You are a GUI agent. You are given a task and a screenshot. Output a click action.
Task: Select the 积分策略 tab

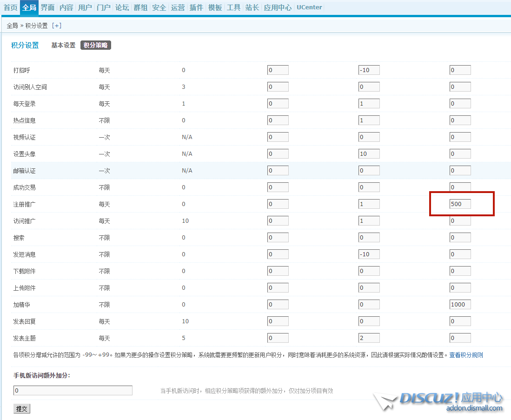coord(95,45)
